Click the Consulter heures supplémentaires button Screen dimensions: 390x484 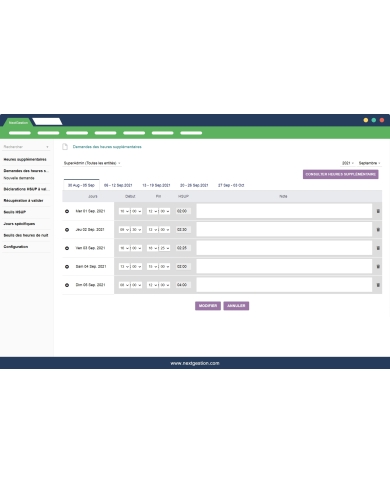click(341, 174)
